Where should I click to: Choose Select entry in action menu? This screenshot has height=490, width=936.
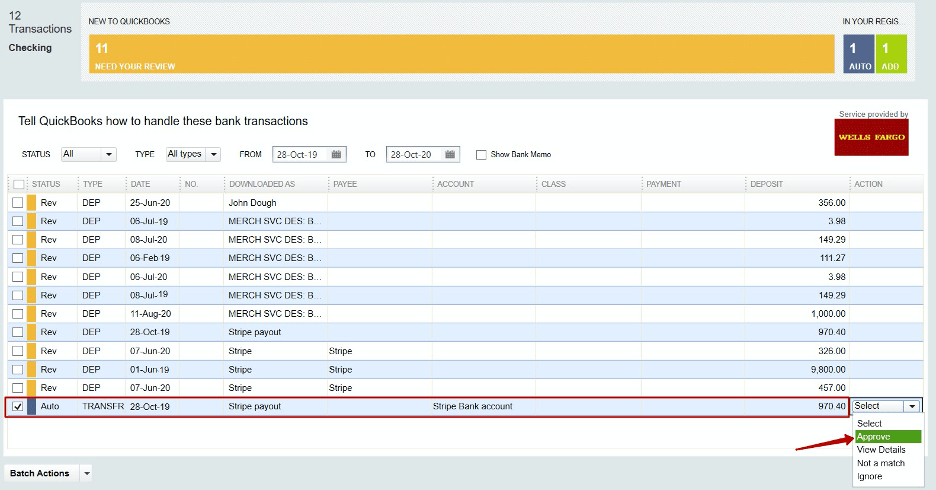tap(869, 424)
